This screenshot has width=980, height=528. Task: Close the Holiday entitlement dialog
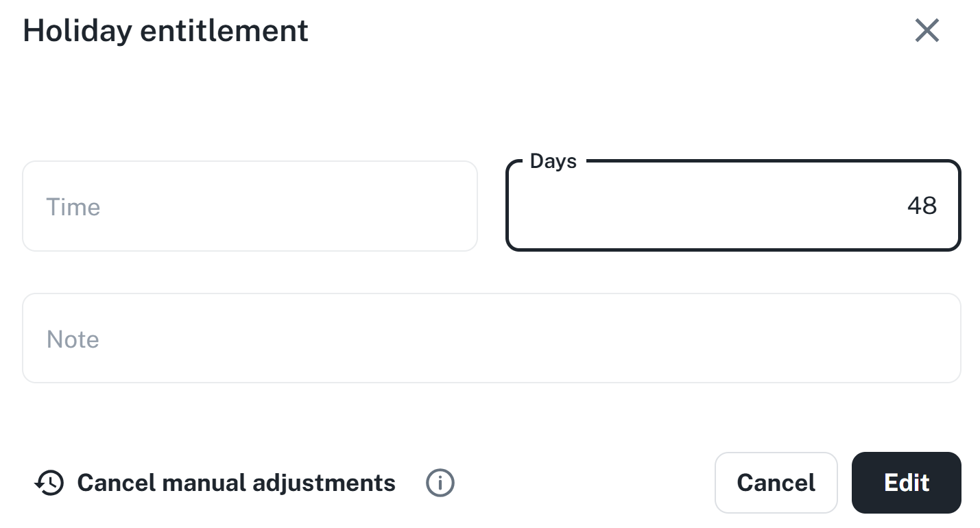point(927,31)
